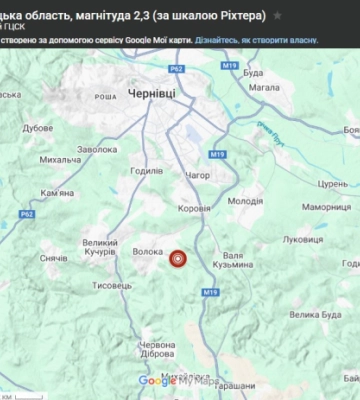Click the Google My Maps logo
Viewport: 360px width, 400px height.
179,381
